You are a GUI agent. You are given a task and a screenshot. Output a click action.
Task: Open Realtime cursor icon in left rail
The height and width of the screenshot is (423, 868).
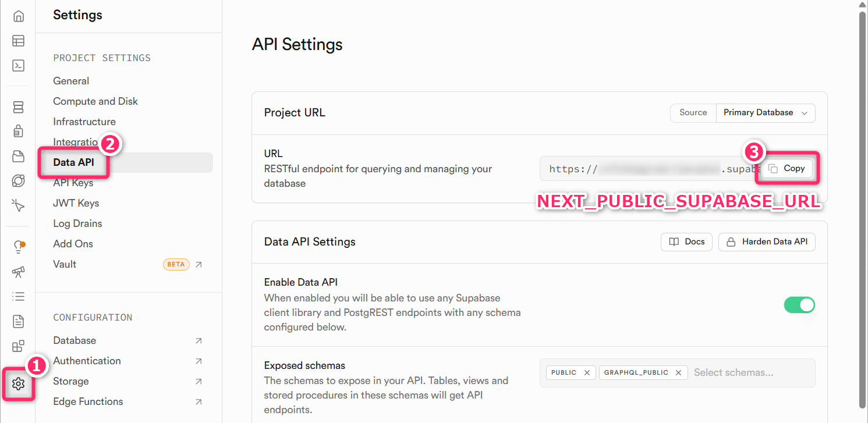tap(18, 205)
